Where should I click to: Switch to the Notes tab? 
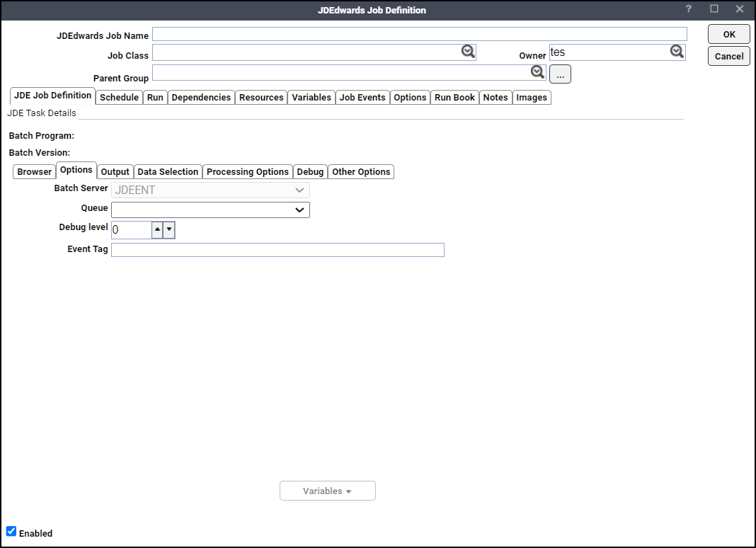coord(496,98)
